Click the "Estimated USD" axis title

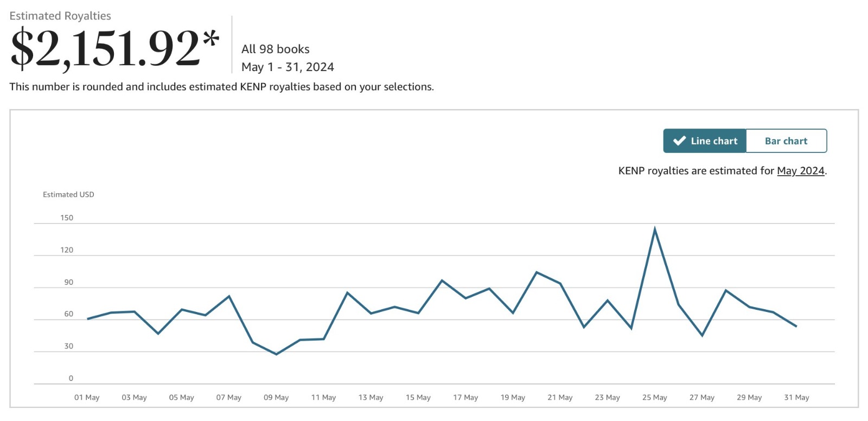68,195
